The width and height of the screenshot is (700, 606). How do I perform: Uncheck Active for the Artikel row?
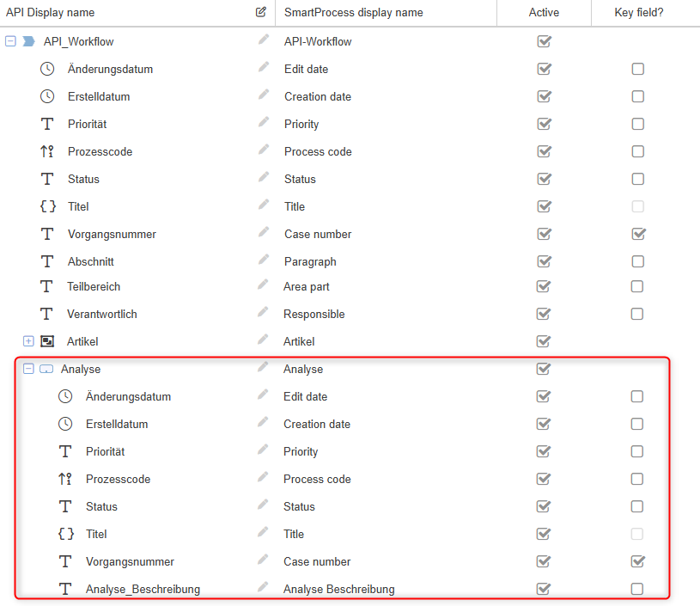tap(543, 341)
